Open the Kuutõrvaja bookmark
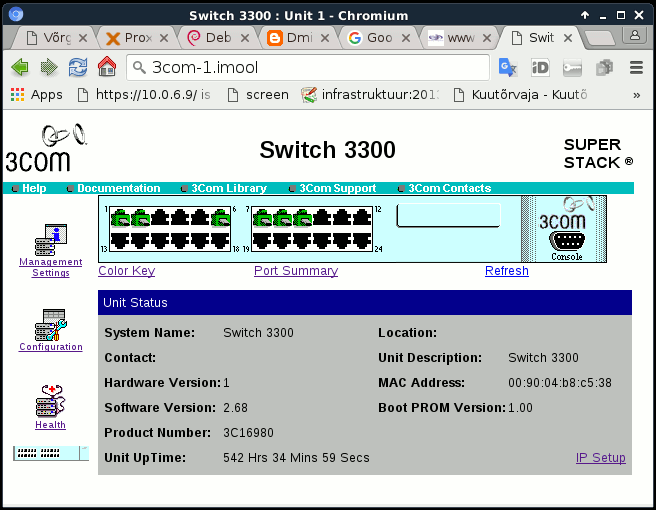The width and height of the screenshot is (656, 510). point(521,95)
